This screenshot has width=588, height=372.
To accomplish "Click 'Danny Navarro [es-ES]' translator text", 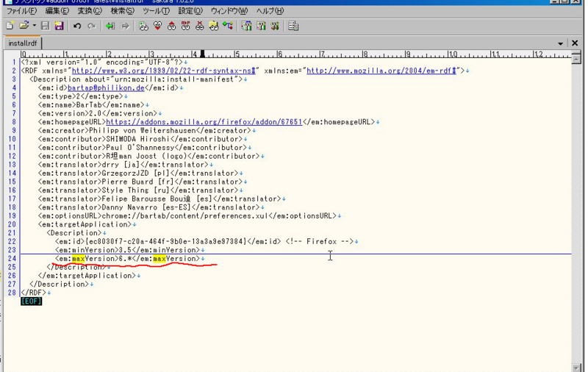I will click(146, 207).
